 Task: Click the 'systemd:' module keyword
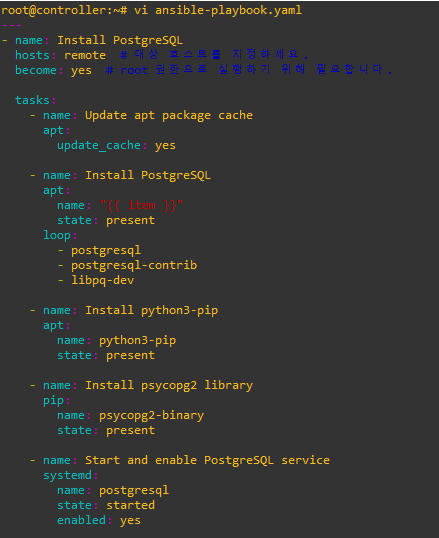[x=70, y=476]
